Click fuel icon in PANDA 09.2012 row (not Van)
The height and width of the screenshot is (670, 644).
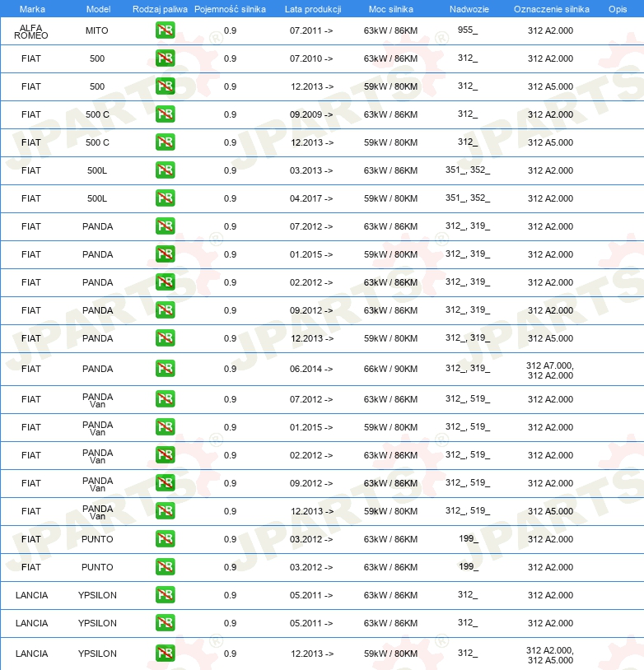(x=165, y=310)
